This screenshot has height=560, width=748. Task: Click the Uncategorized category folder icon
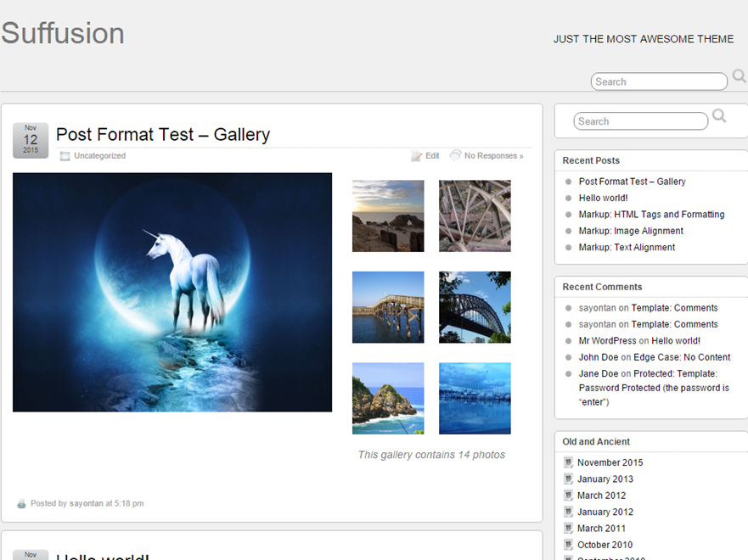tap(65, 156)
